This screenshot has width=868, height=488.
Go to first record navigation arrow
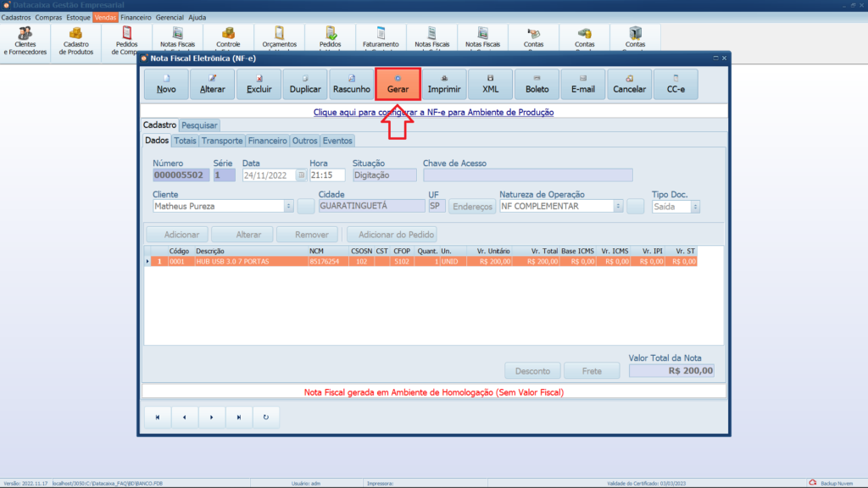click(x=158, y=417)
